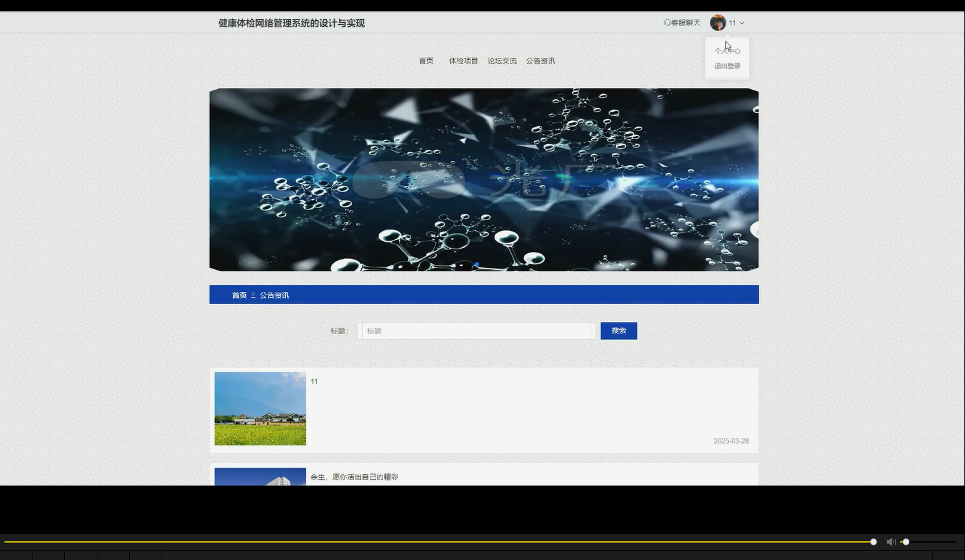Click the molecule banner image
965x560 pixels.
[x=484, y=179]
